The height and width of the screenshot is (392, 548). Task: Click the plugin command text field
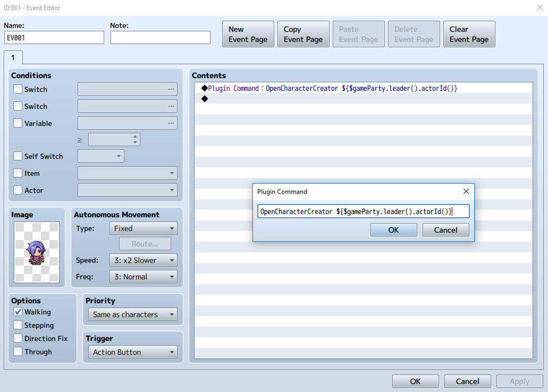[x=363, y=211]
